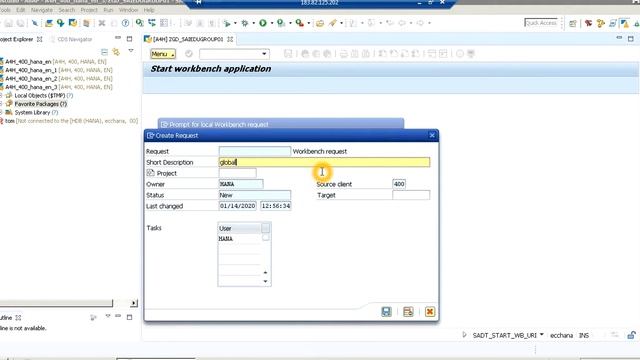
Task: Pin the remote desktop connection bar
Action: tap(199, 2)
